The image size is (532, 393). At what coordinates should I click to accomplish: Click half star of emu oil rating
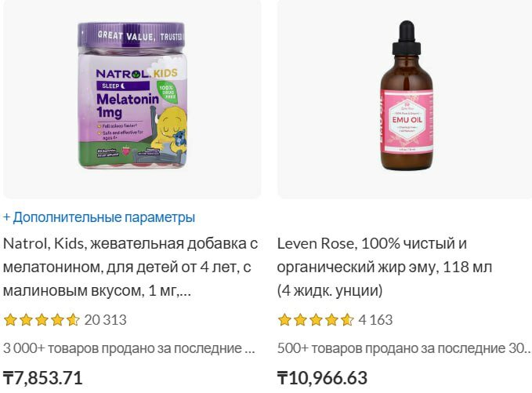point(347,320)
